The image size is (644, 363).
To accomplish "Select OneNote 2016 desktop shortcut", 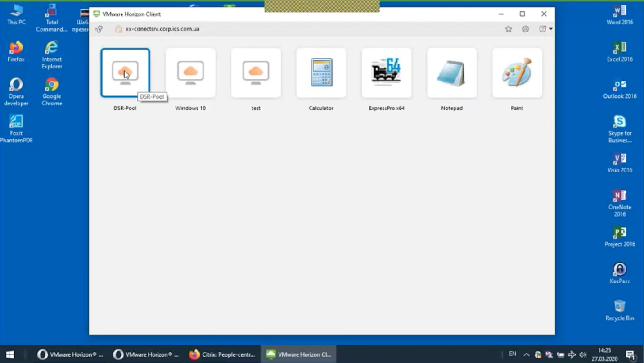I will (620, 203).
